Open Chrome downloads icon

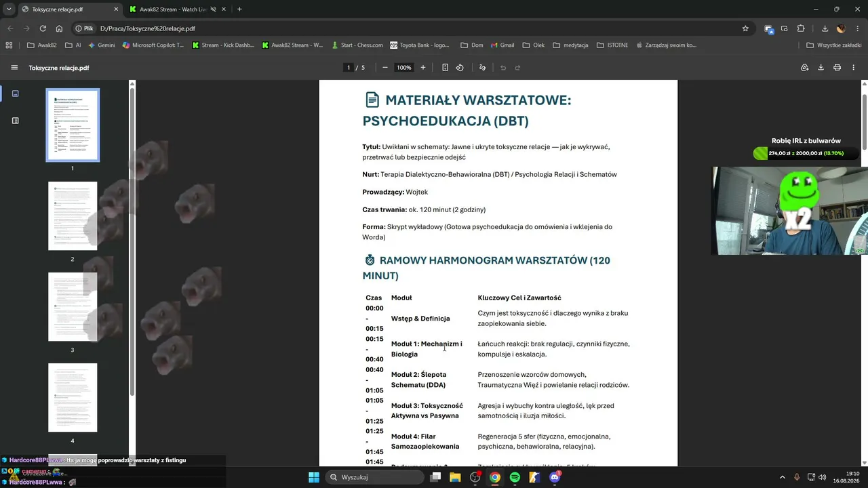825,28
